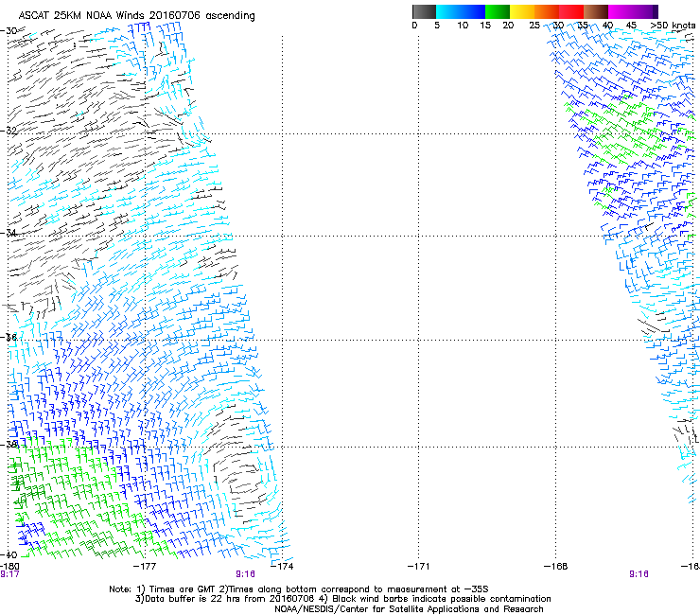The width and height of the screenshot is (700, 615).
Task: Click the latitude label '-32'
Action: [x=9, y=131]
